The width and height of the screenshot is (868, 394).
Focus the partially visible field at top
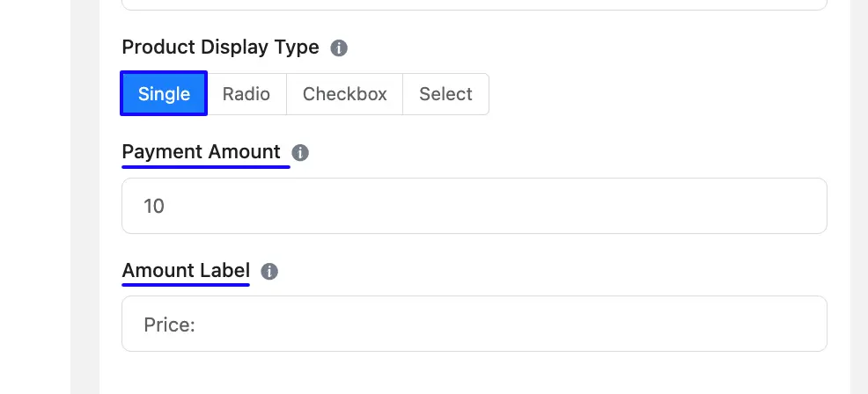coord(474,4)
